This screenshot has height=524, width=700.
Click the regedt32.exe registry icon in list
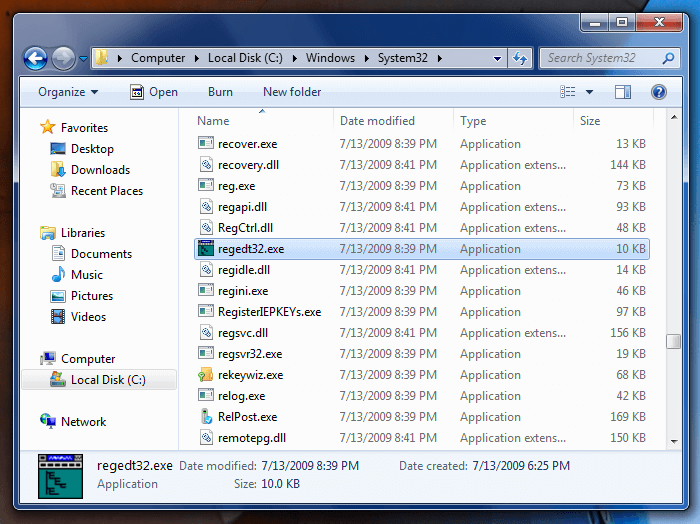(x=206, y=248)
